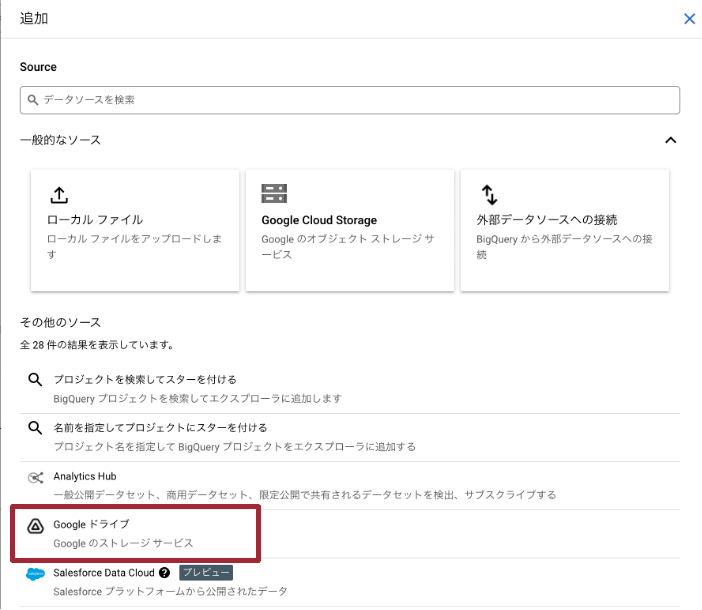Image resolution: width=702 pixels, height=610 pixels.
Task: Click the プレビュー badge on Salesforce Data Cloud
Action: [206, 573]
